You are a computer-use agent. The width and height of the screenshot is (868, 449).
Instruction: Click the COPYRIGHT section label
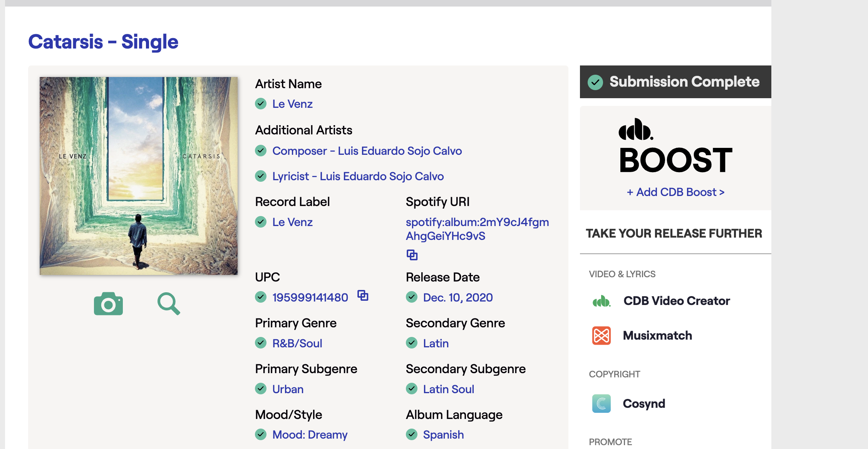614,374
